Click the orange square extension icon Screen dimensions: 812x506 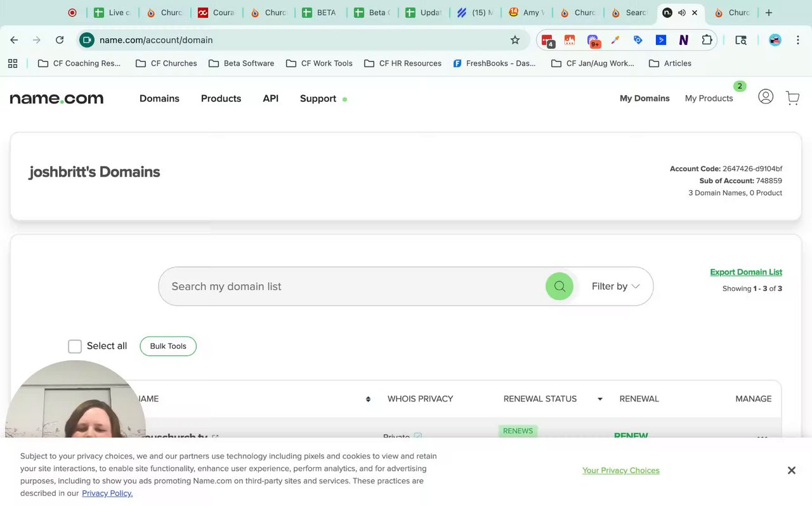570,40
